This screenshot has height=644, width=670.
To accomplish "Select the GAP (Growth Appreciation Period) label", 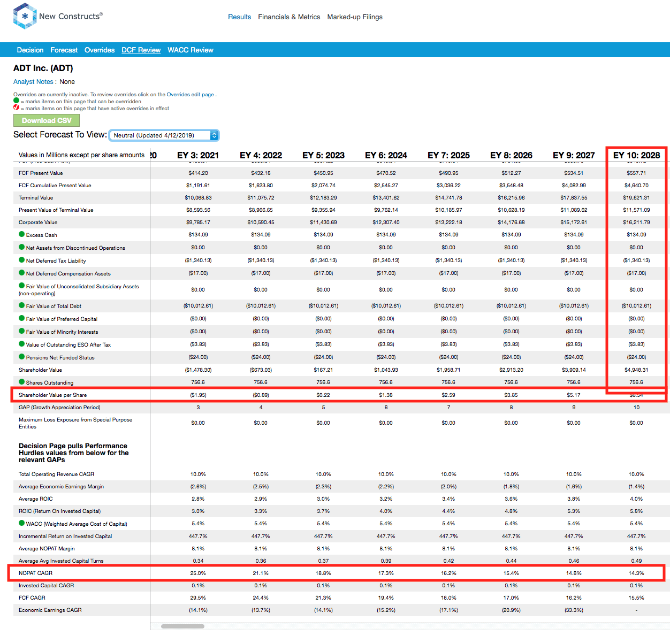I will [59, 408].
